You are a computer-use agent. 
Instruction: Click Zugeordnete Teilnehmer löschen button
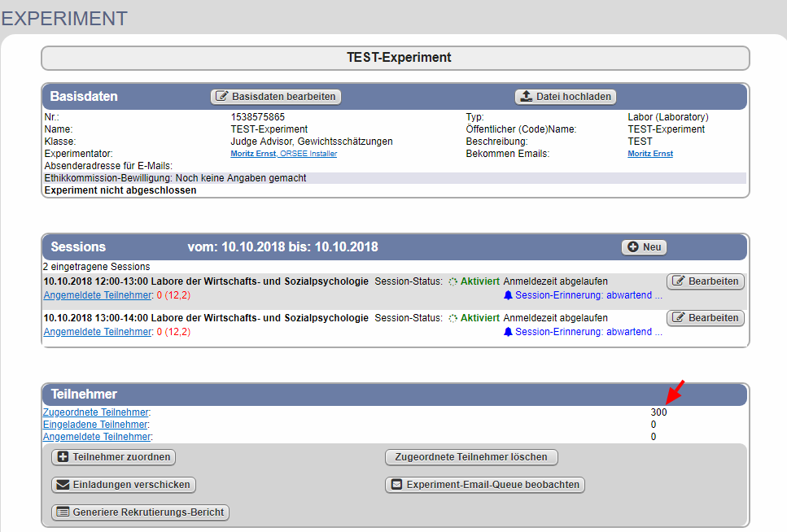471,456
